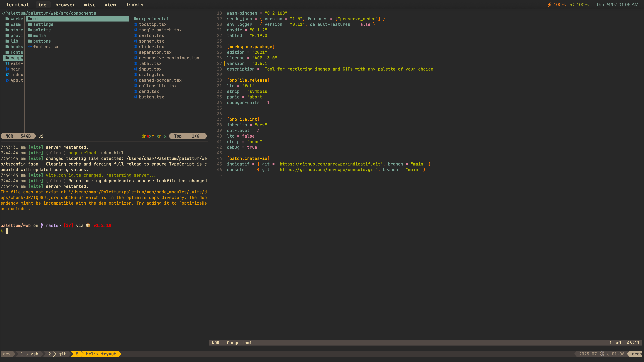Click the React icon beside footer.tsx
Viewport: 644px width, 362px height.
30,47
